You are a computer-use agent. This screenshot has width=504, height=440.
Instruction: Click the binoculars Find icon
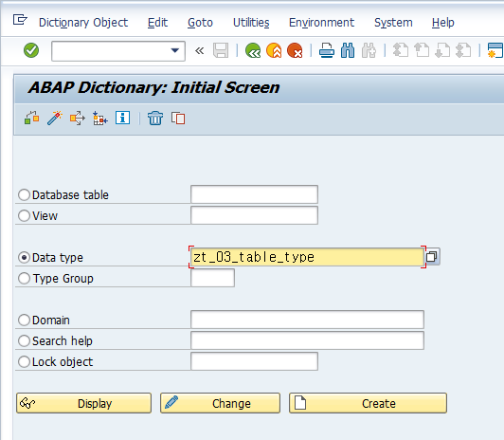[348, 50]
